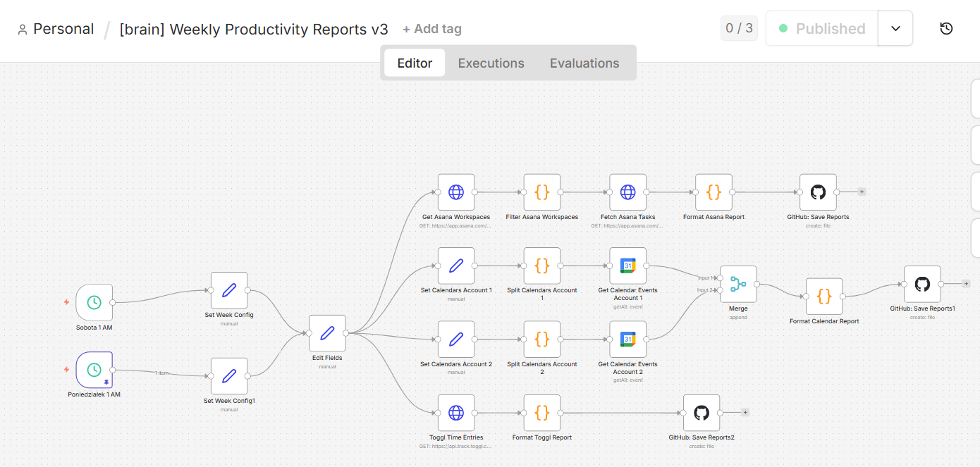Select the Get Calendar Events Account 1 node
The image size is (980, 467).
click(x=627, y=266)
